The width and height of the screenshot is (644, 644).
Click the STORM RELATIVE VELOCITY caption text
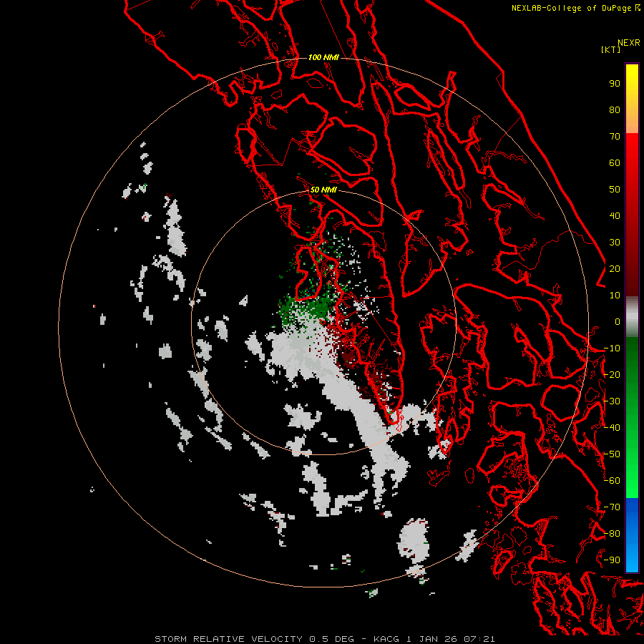pyautogui.click(x=229, y=639)
